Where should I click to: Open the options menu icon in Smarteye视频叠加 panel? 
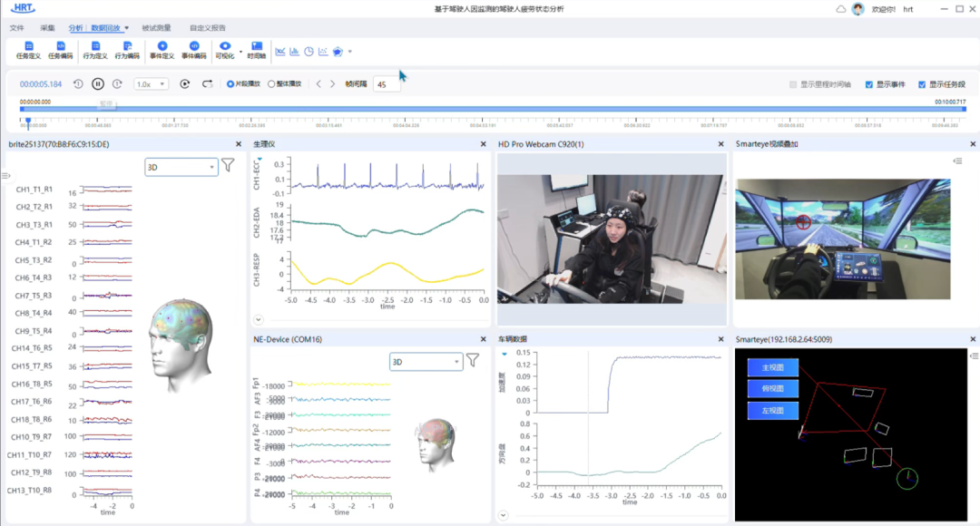957,161
